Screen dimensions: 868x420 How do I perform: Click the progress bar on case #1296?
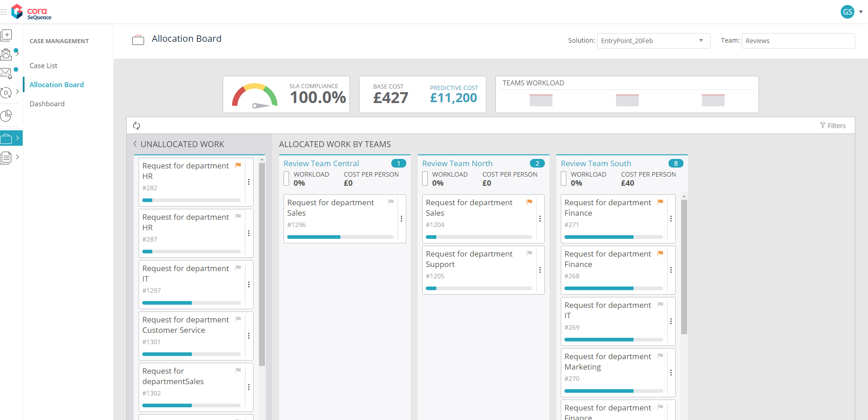pos(340,237)
